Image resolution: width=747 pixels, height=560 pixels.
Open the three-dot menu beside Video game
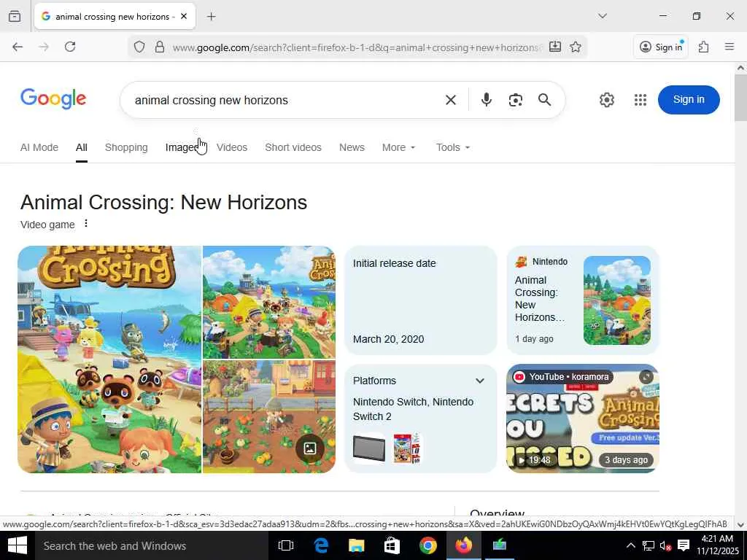[86, 223]
